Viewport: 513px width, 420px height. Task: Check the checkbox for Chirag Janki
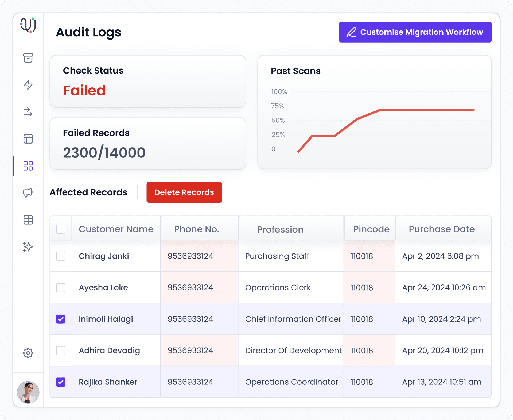61,256
